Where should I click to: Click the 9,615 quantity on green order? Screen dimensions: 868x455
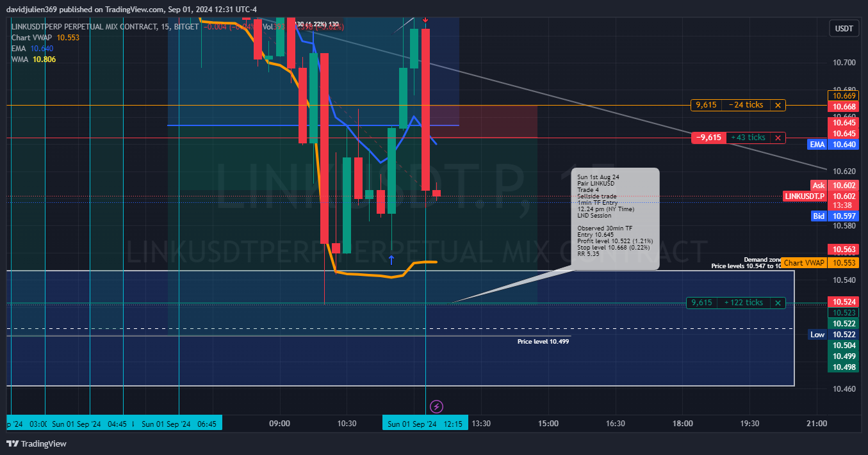(x=702, y=303)
